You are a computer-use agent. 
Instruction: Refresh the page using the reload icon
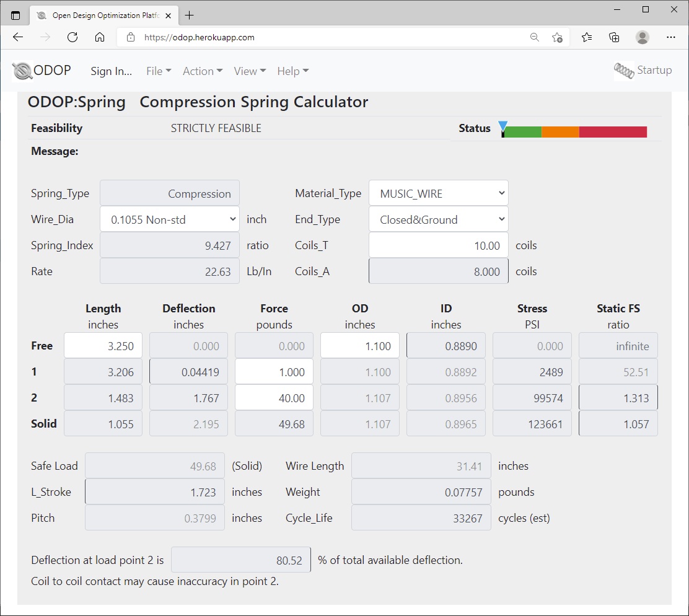point(72,37)
